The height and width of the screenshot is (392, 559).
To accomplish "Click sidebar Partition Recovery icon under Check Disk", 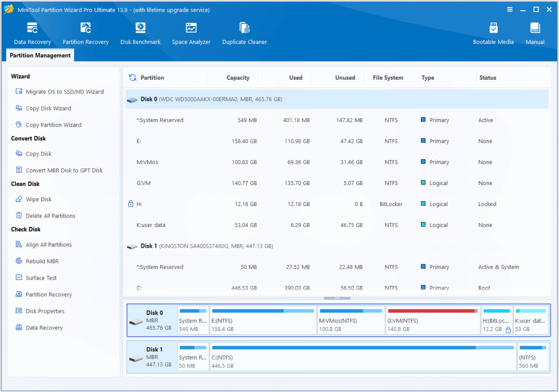I will (19, 294).
